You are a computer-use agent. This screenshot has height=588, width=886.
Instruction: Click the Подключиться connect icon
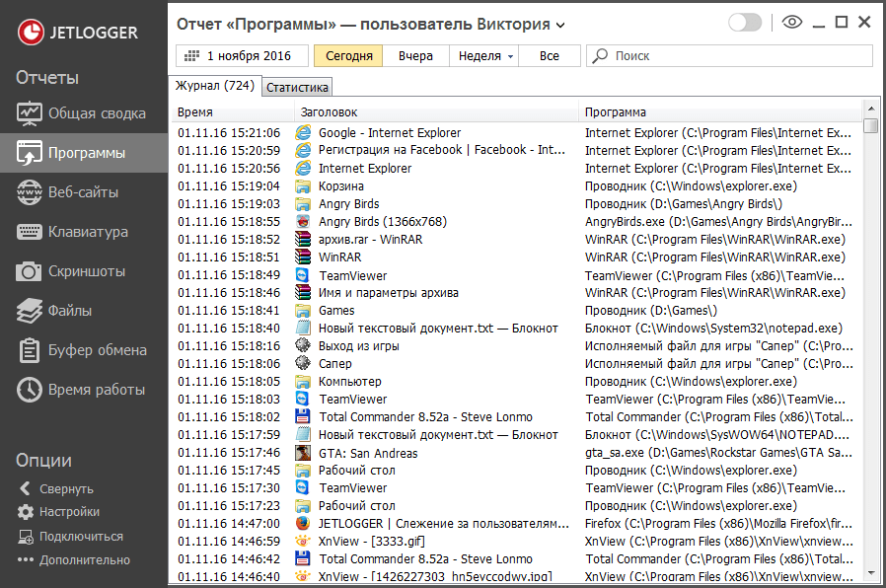tap(26, 537)
